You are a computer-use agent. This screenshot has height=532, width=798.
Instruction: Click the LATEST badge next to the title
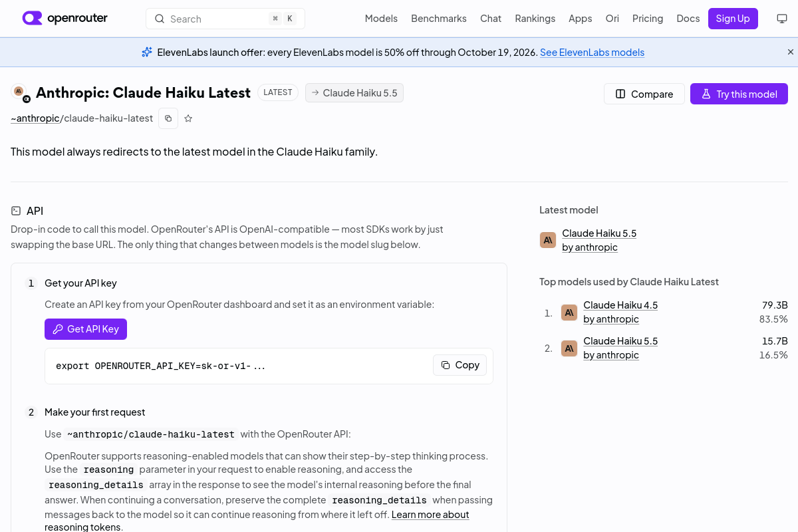tap(278, 92)
